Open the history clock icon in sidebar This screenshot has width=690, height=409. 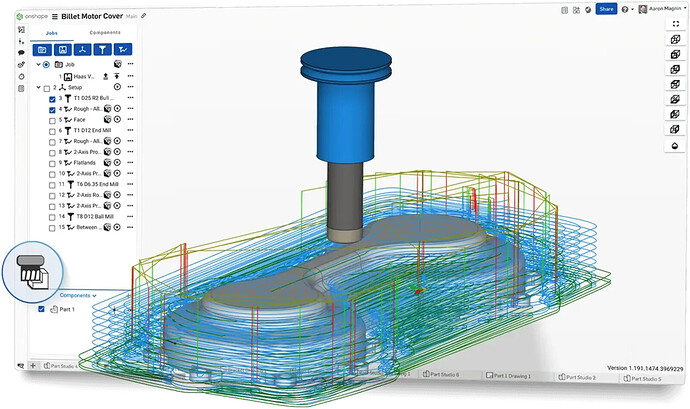click(22, 77)
